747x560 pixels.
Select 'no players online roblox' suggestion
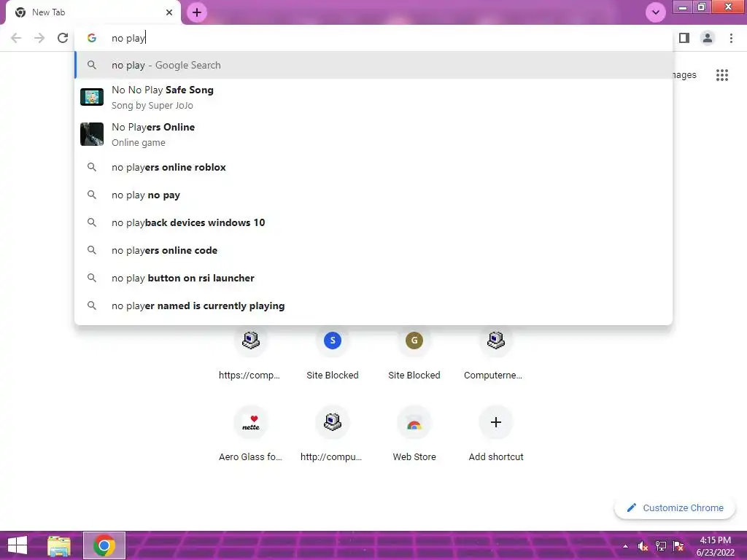[374, 167]
